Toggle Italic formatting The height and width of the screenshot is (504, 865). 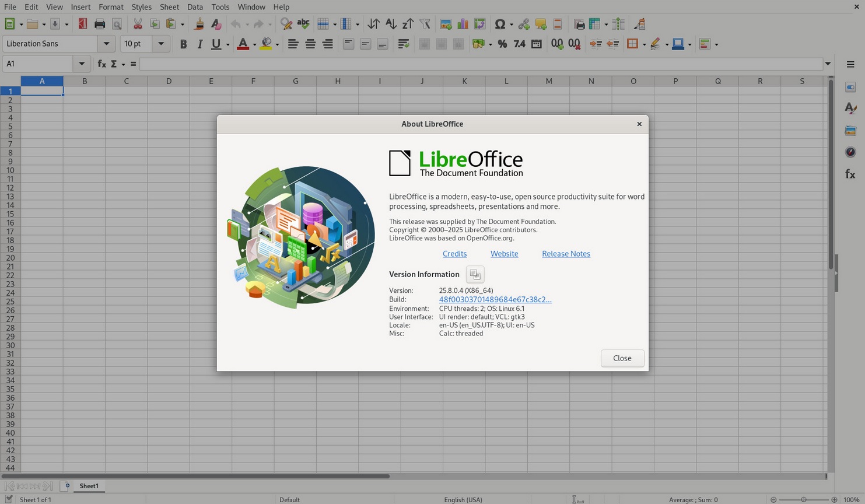(200, 44)
